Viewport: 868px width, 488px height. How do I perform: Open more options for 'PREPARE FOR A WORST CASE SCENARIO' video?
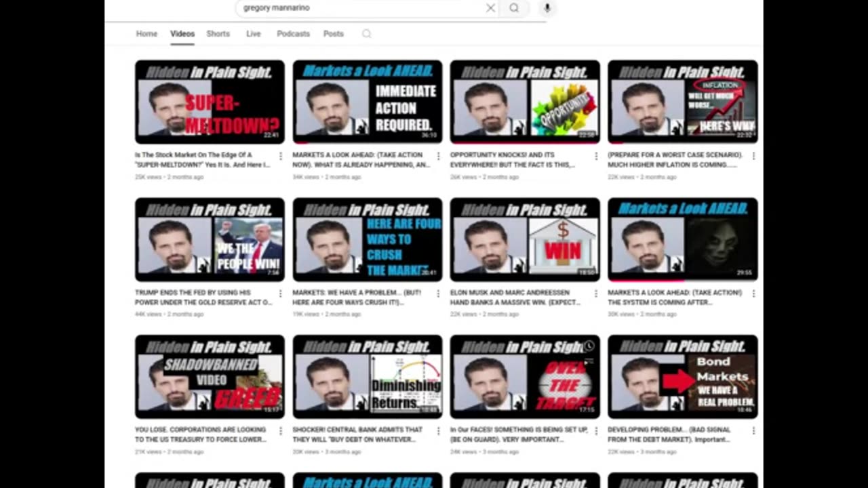pos(753,156)
